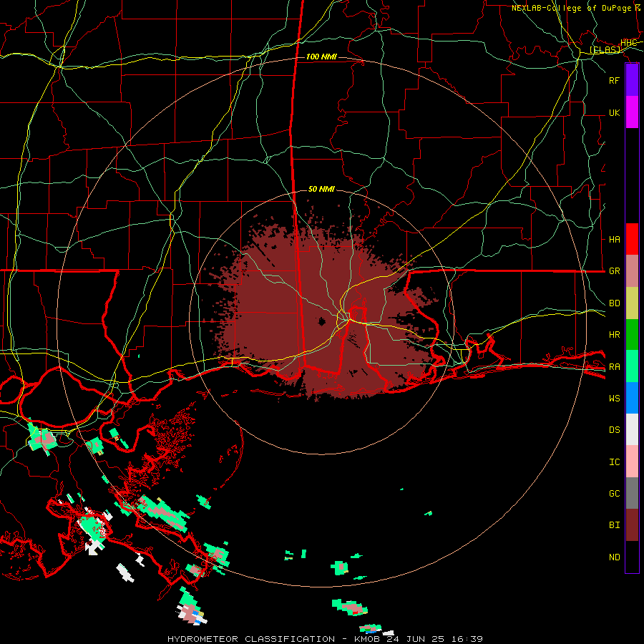Select the IC ice crystals pink swatch
The width and height of the screenshot is (644, 644).
tap(632, 462)
